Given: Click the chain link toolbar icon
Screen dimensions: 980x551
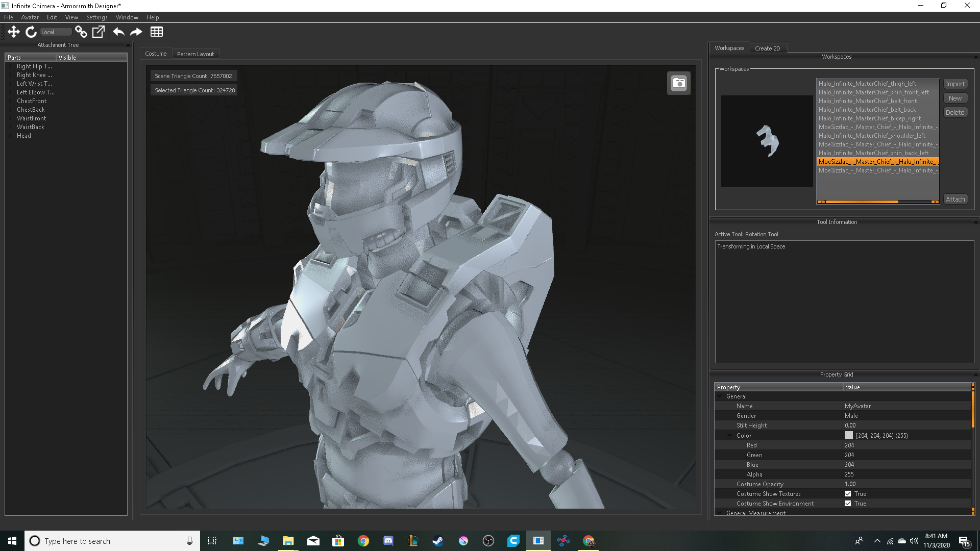Looking at the screenshot, I should (x=81, y=32).
